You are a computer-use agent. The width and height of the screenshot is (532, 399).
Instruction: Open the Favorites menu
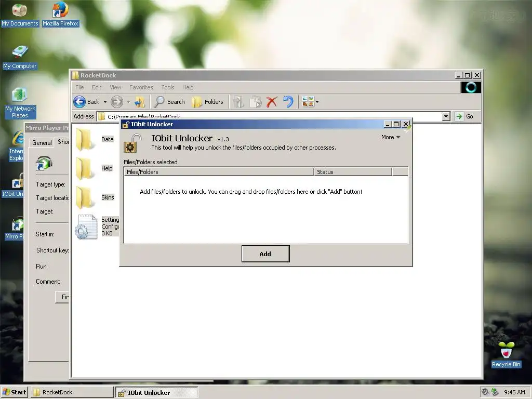141,87
